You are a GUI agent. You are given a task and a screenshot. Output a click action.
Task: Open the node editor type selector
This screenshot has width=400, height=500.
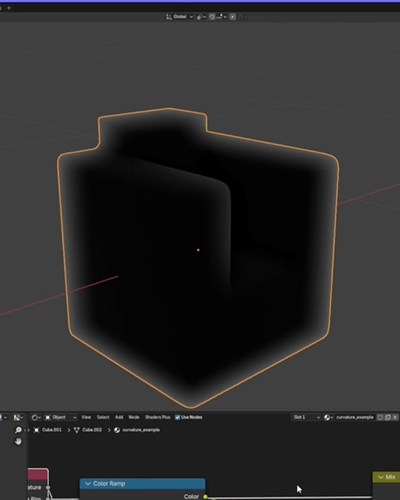(18, 417)
